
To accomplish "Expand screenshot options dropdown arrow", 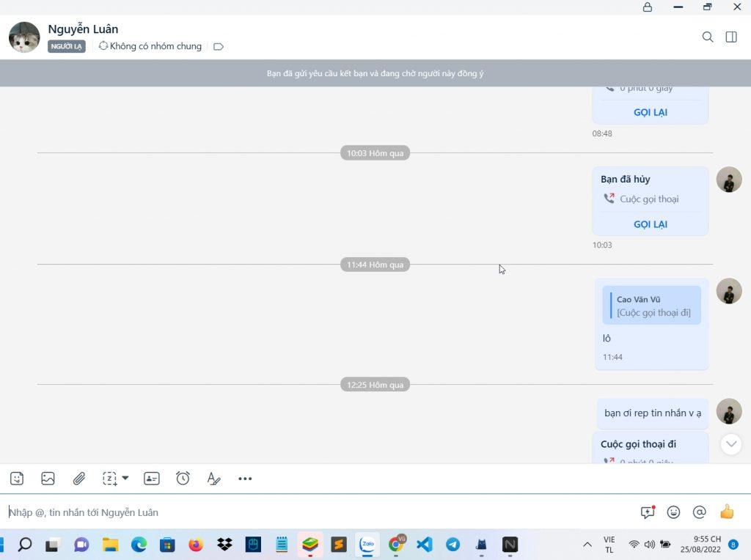I will (125, 478).
